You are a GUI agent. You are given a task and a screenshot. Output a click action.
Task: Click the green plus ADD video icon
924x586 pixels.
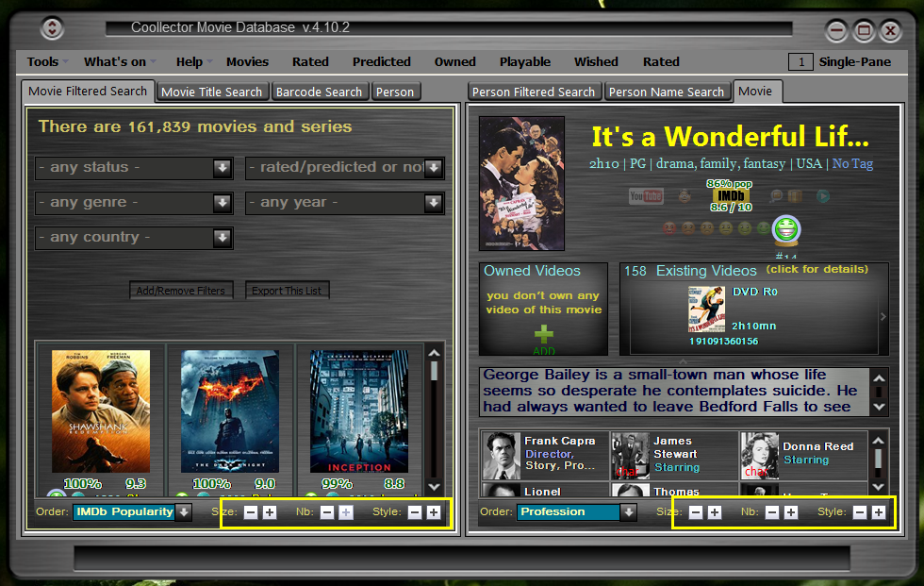tap(544, 335)
